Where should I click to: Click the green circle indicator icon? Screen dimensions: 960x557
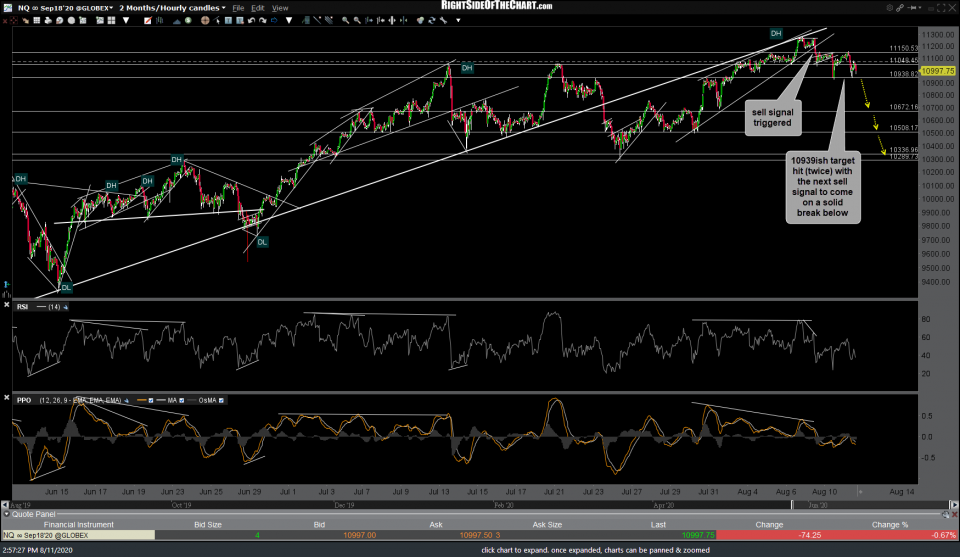coord(188,20)
